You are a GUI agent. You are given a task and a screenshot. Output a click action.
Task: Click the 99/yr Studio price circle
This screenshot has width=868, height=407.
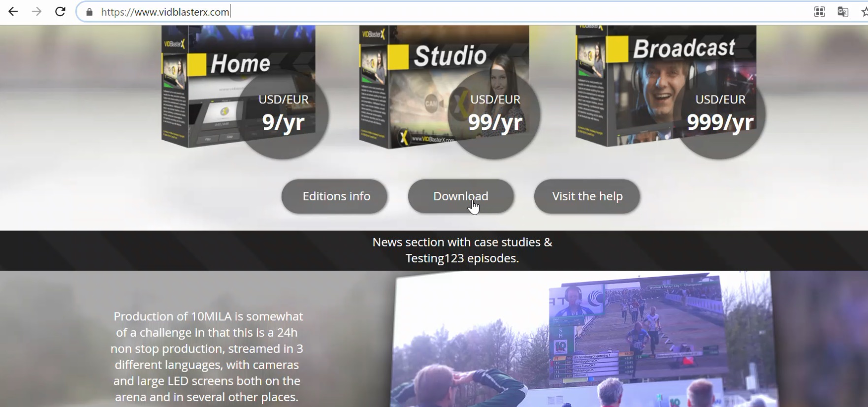(495, 114)
